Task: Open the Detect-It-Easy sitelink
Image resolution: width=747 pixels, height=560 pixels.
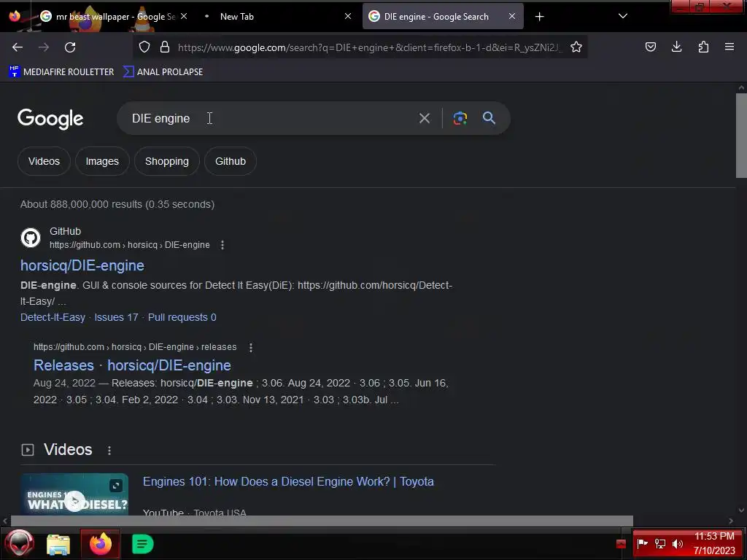Action: click(53, 317)
